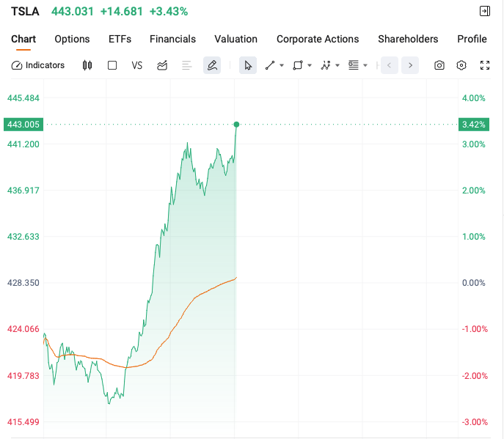Click the chart overlay trend icon
Viewport: 504px width, 439px height.
pyautogui.click(x=162, y=65)
